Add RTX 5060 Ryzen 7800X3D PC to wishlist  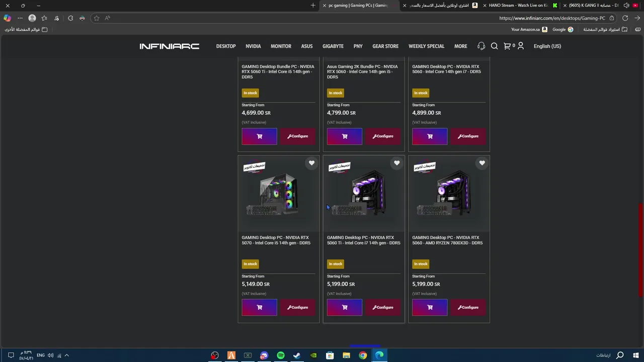click(x=482, y=163)
